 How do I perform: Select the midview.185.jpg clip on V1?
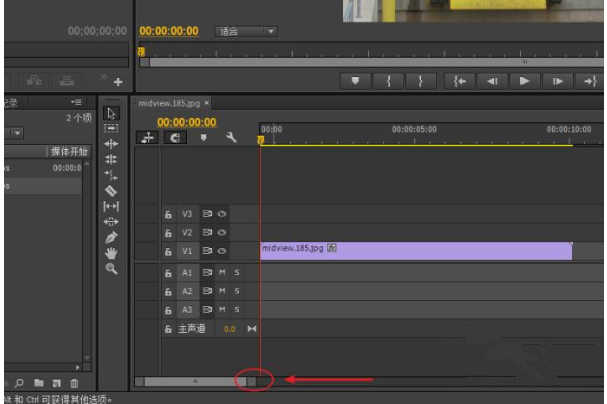[415, 251]
